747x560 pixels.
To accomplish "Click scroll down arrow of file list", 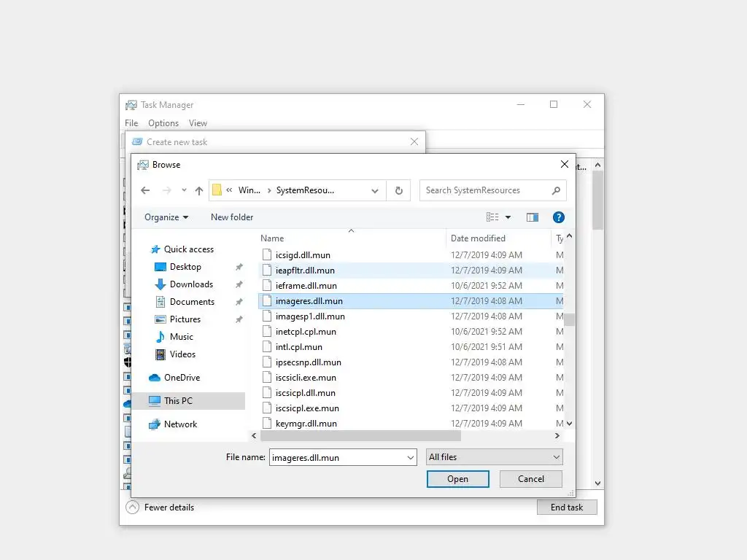I will (x=569, y=424).
